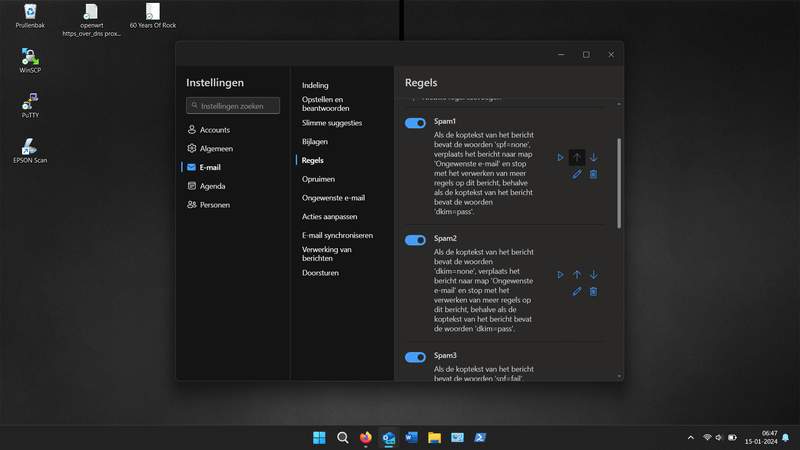Select the Spam2 rule name text

(445, 238)
